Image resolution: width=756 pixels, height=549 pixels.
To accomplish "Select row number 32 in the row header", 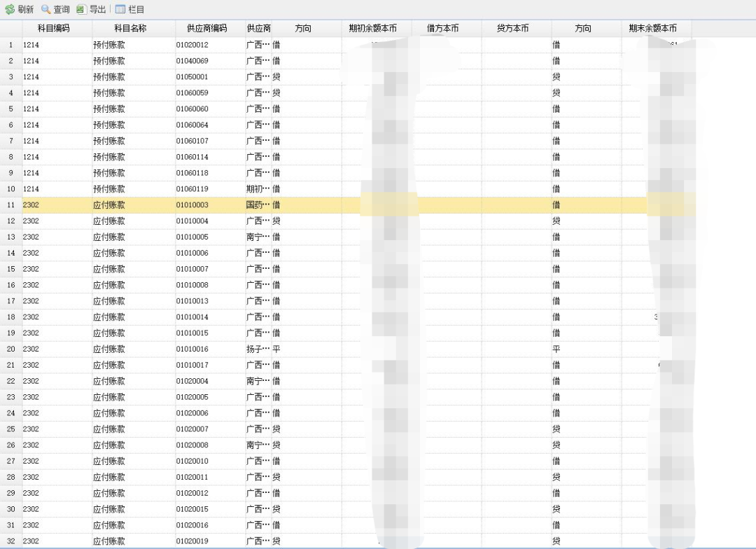I will click(x=10, y=541).
